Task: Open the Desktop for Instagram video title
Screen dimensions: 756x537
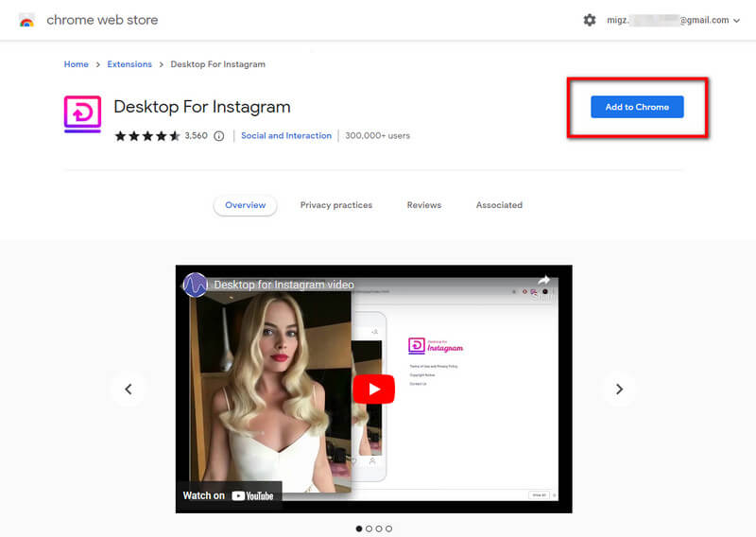Action: pyautogui.click(x=284, y=285)
